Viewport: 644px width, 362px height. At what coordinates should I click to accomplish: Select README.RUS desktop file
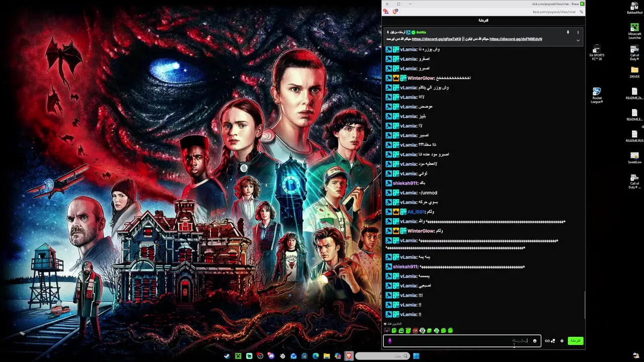(x=634, y=136)
